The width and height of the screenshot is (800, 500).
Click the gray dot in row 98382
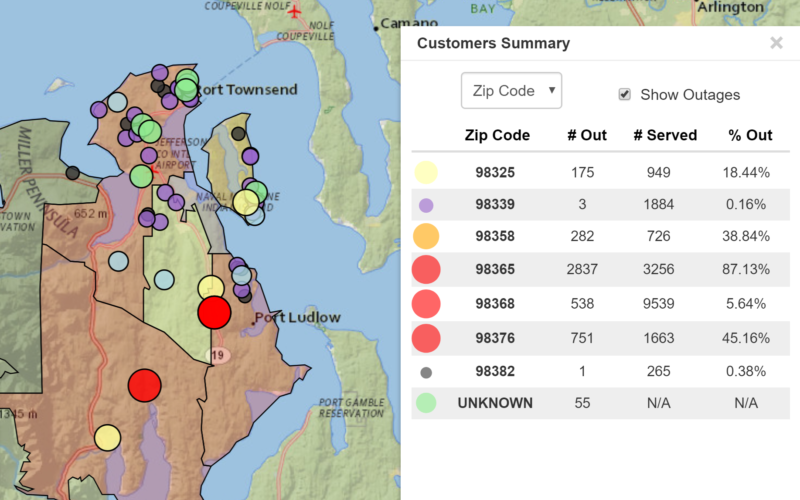tap(426, 372)
